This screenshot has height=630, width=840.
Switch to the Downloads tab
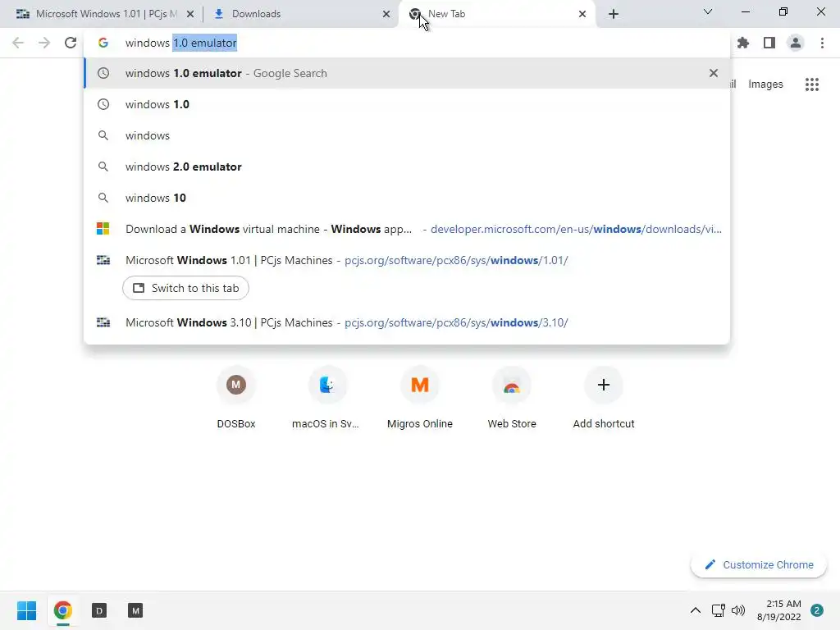pyautogui.click(x=300, y=14)
